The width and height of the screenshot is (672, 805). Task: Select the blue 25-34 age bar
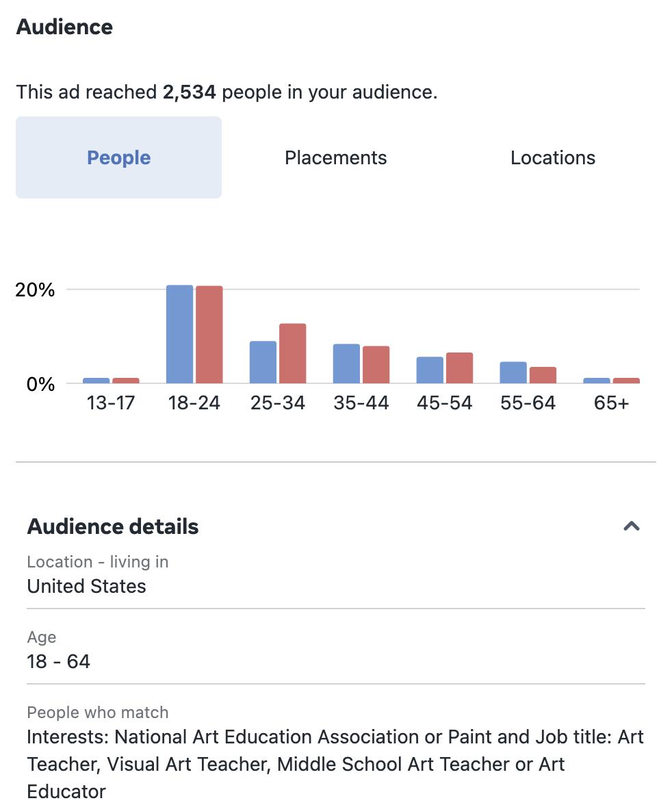point(263,362)
